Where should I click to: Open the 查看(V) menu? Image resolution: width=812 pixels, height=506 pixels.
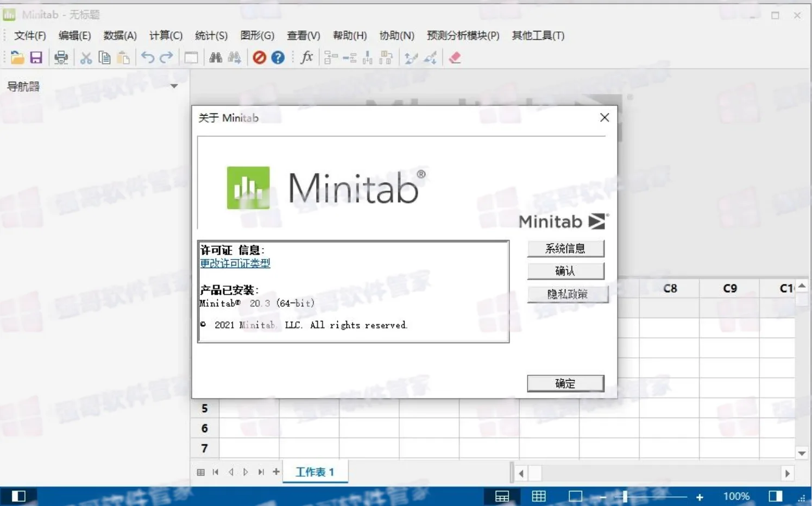[304, 36]
